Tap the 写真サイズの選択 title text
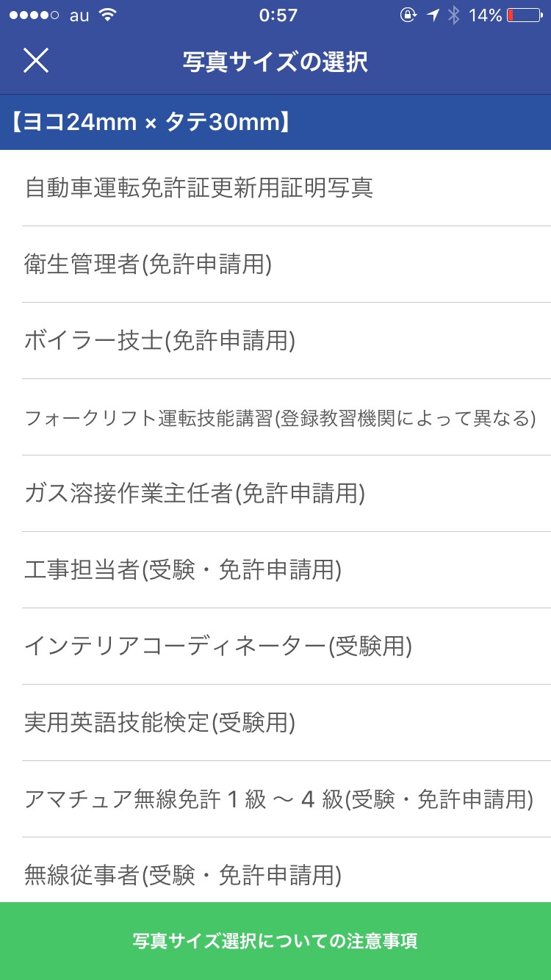 (275, 62)
